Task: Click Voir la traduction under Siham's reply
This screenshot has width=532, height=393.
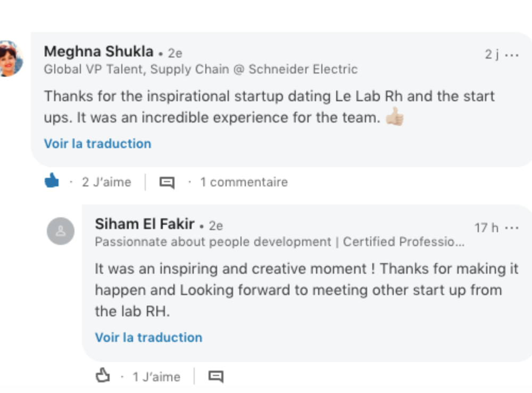Action: [x=148, y=338]
